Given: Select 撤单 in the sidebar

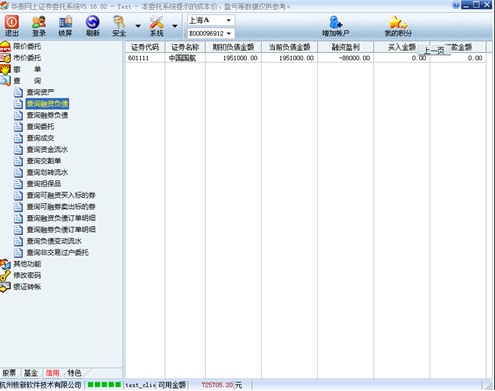Looking at the screenshot, I should click(27, 69).
